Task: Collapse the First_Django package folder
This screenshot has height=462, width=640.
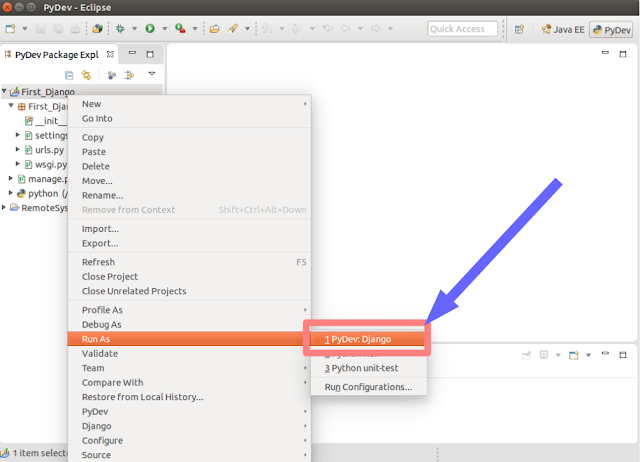Action: pyautogui.click(x=11, y=105)
